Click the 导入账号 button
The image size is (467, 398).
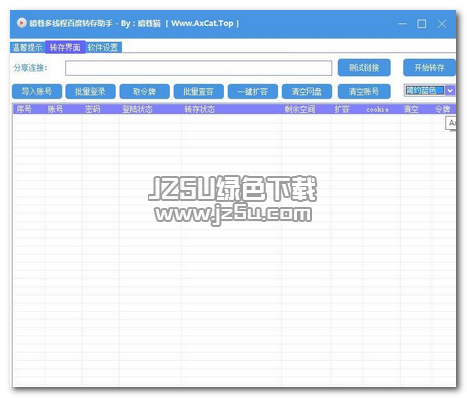(37, 91)
